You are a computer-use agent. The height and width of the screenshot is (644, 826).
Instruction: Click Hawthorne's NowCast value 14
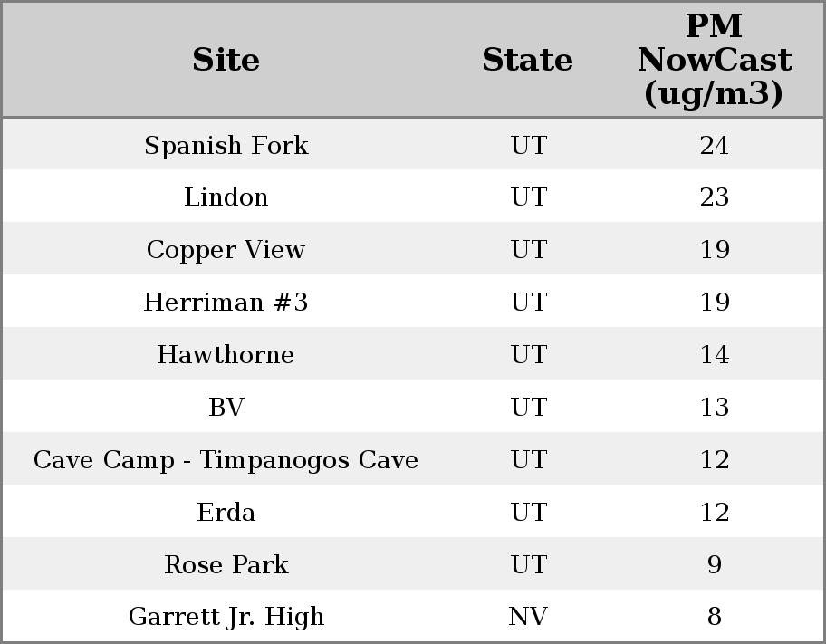pyautogui.click(x=714, y=355)
